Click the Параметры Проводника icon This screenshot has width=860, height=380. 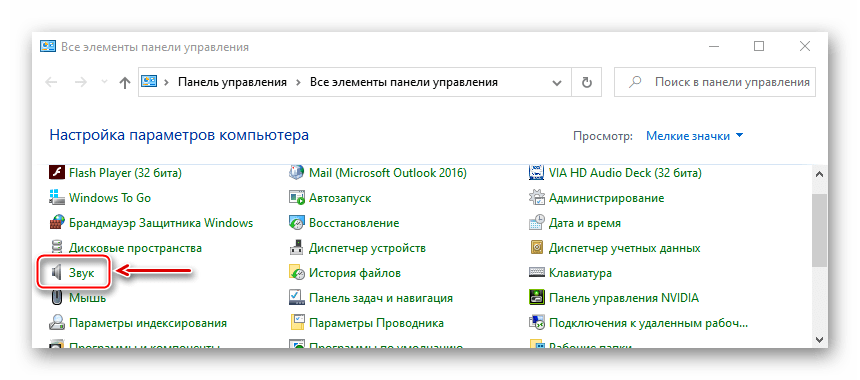[x=297, y=323]
